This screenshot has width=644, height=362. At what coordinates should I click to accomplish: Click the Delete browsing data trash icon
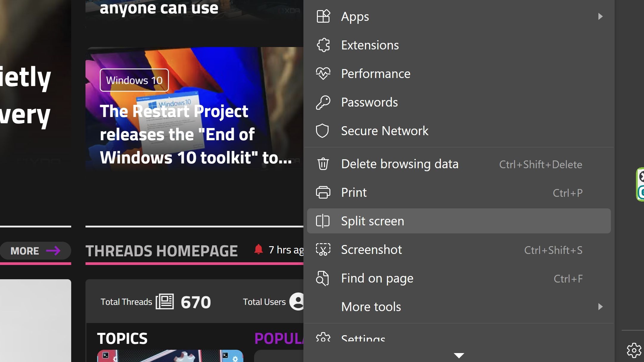[323, 164]
